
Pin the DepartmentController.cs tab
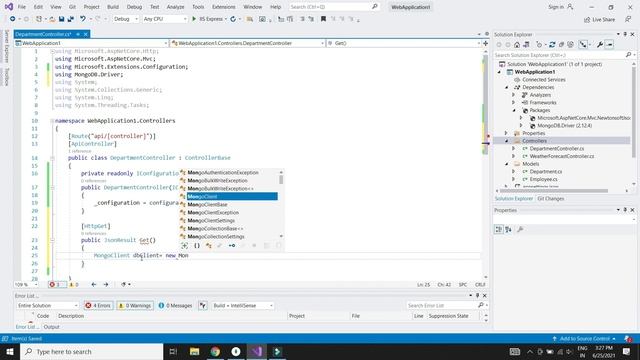pos(78,34)
